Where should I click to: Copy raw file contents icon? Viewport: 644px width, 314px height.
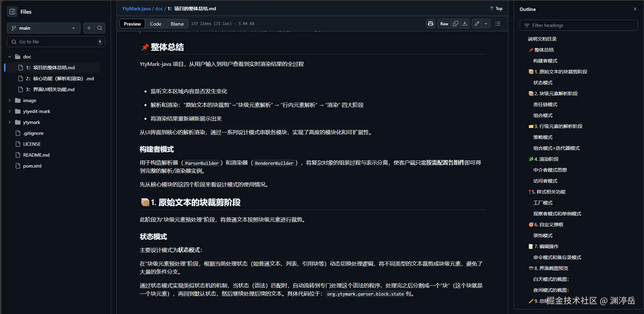(x=456, y=24)
